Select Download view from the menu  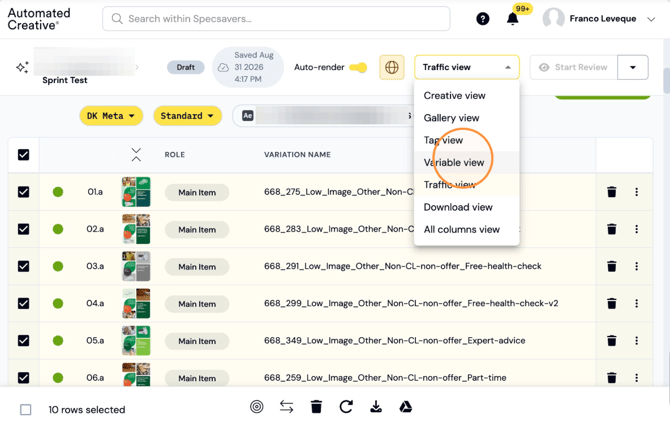[467, 207]
